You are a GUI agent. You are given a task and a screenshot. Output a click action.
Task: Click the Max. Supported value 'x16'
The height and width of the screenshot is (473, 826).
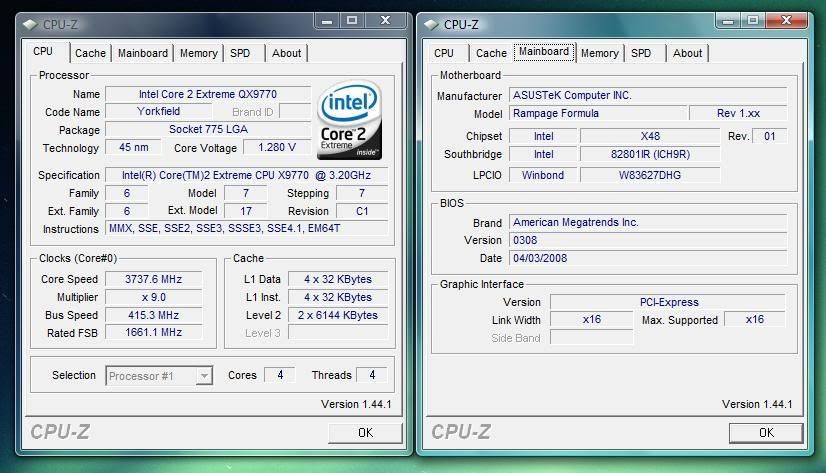[x=754, y=319]
